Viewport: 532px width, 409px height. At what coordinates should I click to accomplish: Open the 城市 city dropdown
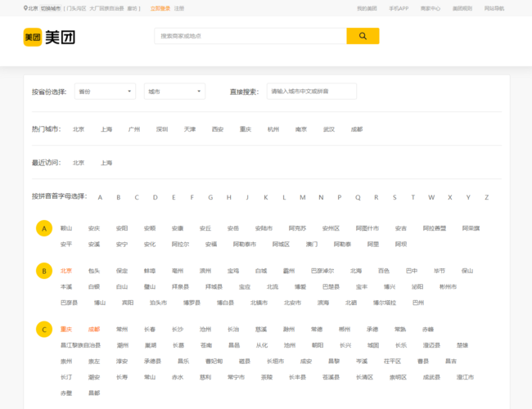pyautogui.click(x=174, y=92)
